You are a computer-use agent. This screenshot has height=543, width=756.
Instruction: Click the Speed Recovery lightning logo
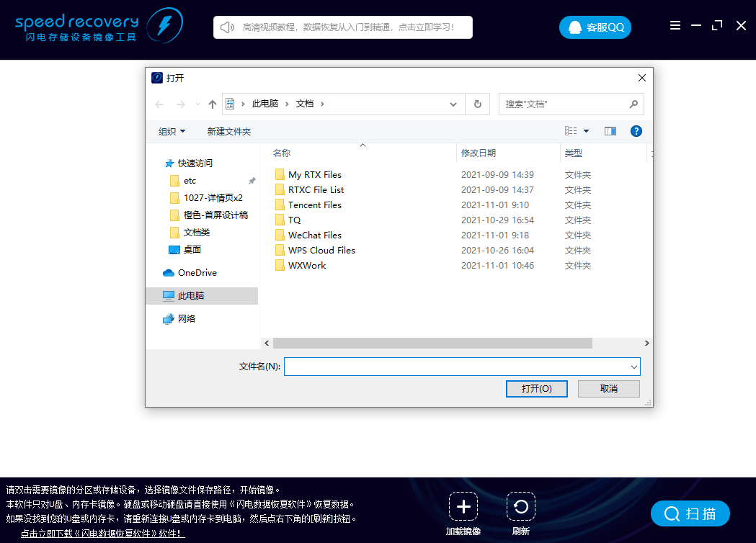[164, 25]
